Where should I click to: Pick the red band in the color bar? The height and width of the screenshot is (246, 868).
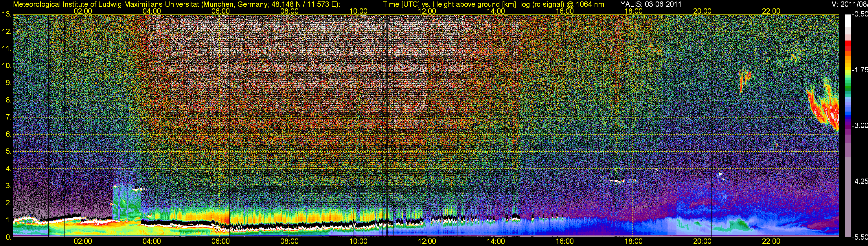(847, 45)
